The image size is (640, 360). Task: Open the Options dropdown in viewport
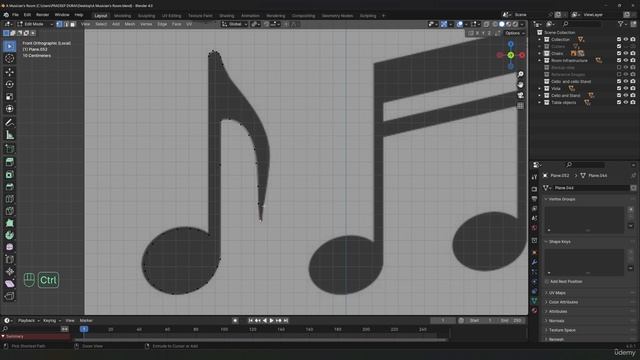click(x=514, y=33)
